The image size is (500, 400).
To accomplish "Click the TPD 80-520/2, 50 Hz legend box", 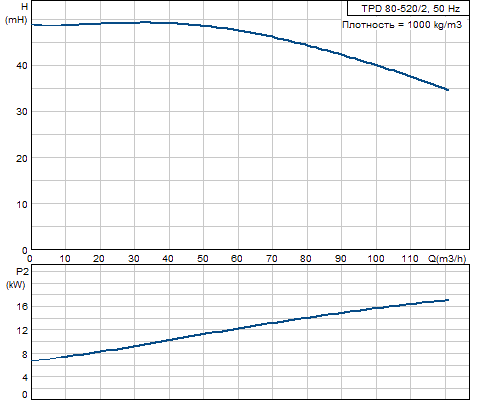I will click(408, 8).
